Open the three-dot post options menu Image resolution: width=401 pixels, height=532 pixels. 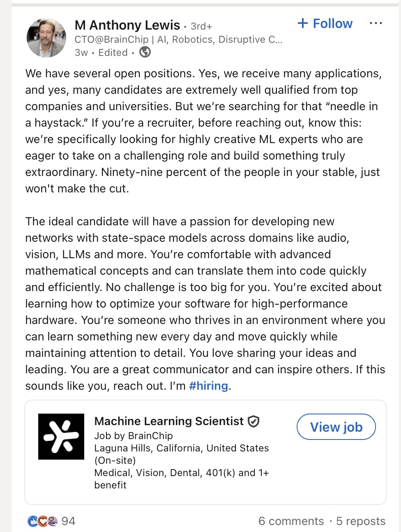[376, 23]
